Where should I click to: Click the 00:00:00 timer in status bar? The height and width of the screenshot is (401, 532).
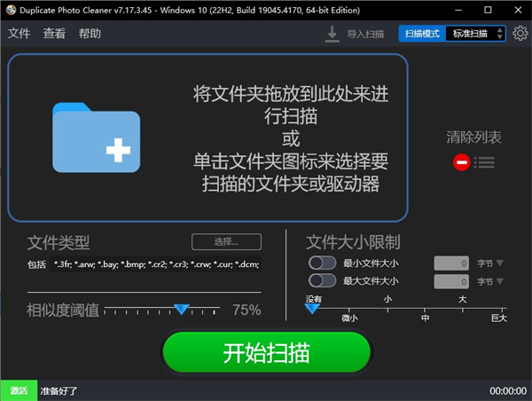pos(508,391)
